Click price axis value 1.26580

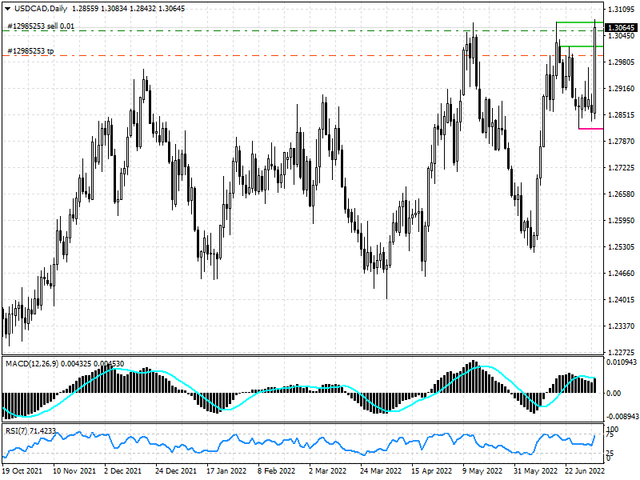pyautogui.click(x=621, y=194)
